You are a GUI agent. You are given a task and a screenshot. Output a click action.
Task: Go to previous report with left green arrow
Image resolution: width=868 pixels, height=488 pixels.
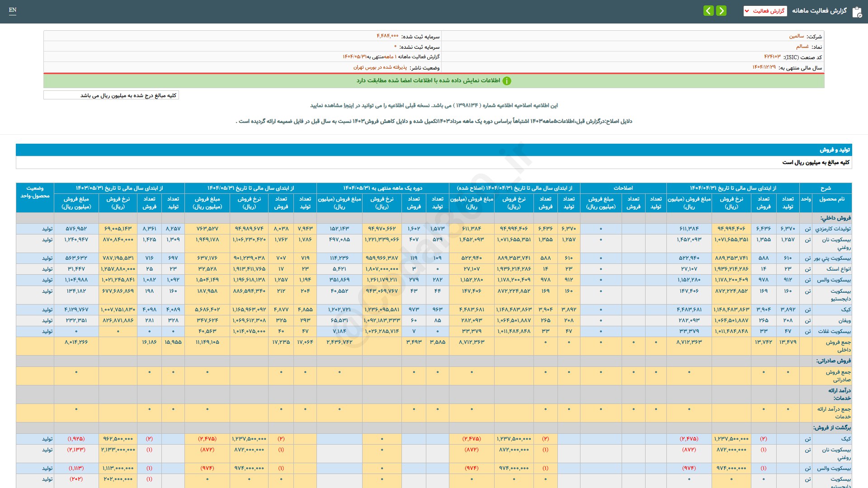click(x=708, y=10)
